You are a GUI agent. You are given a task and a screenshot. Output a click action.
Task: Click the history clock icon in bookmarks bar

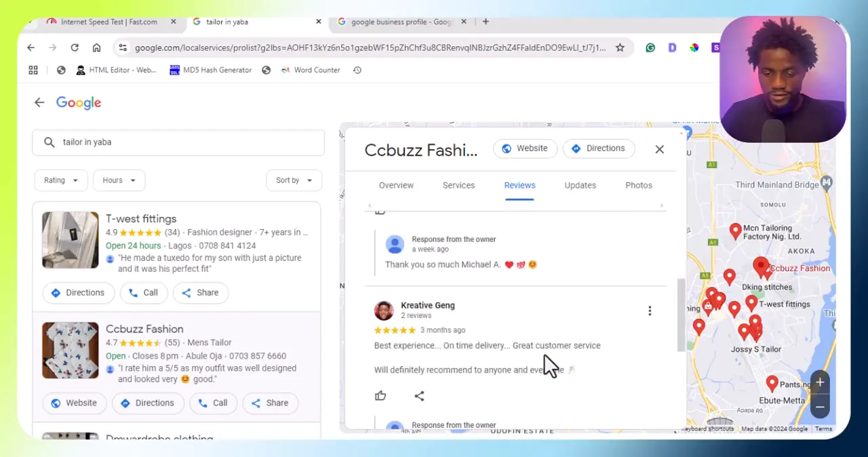click(357, 70)
